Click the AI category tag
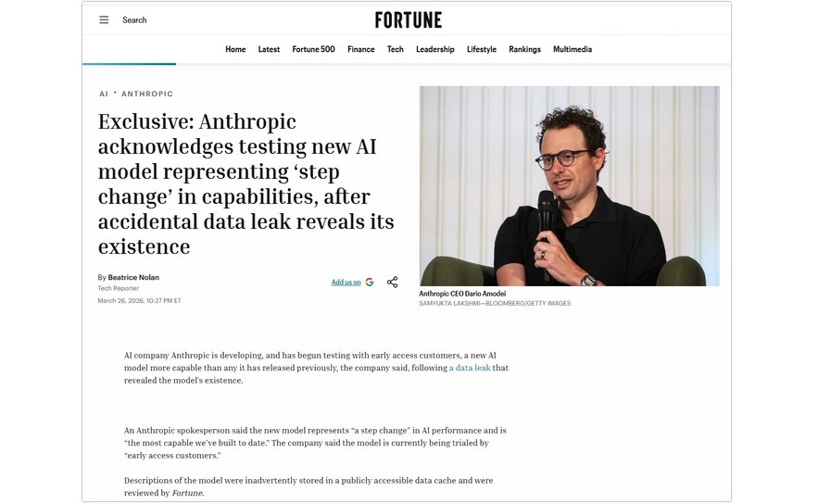The image size is (818, 504). 104,94
